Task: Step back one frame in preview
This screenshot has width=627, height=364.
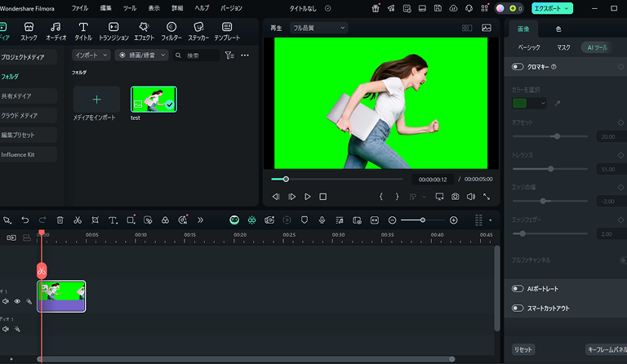Action: pyautogui.click(x=276, y=197)
